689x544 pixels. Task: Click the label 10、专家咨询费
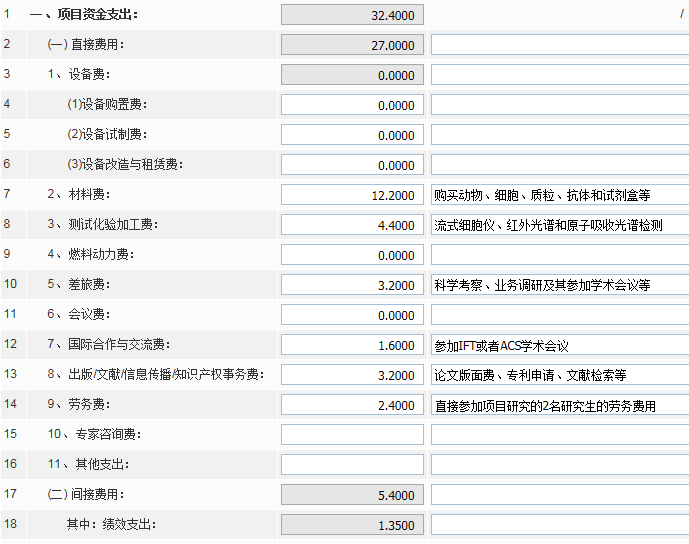tap(94, 434)
